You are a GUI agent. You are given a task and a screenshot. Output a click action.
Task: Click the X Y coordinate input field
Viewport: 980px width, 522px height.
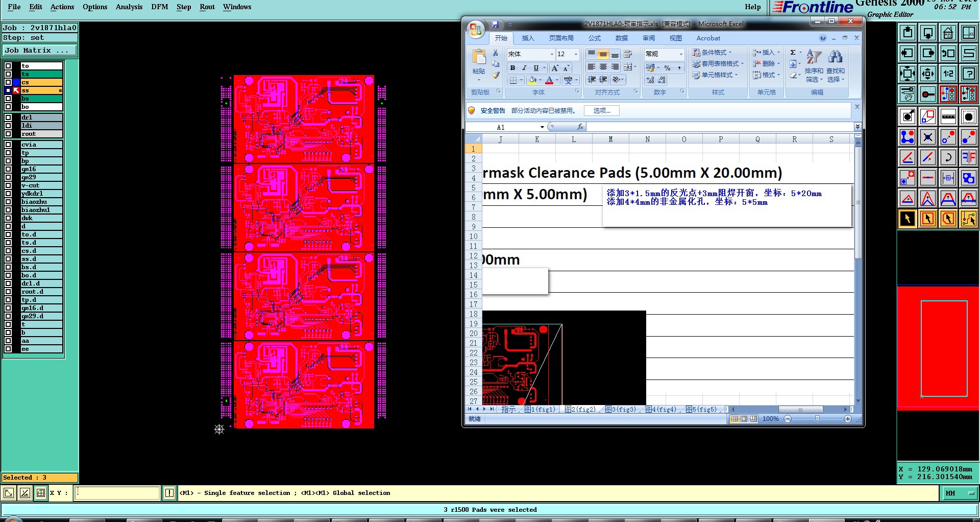(117, 493)
